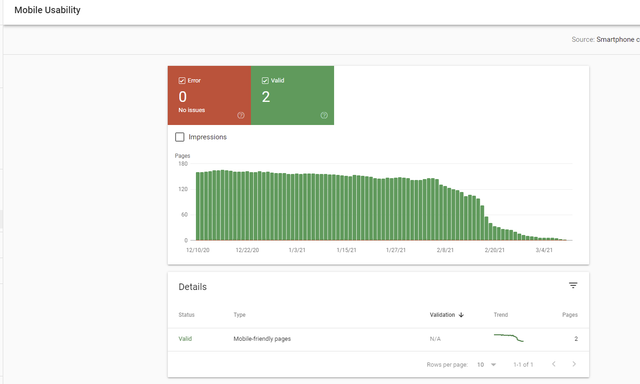
Task: Click the Pages column header
Action: [x=570, y=315]
